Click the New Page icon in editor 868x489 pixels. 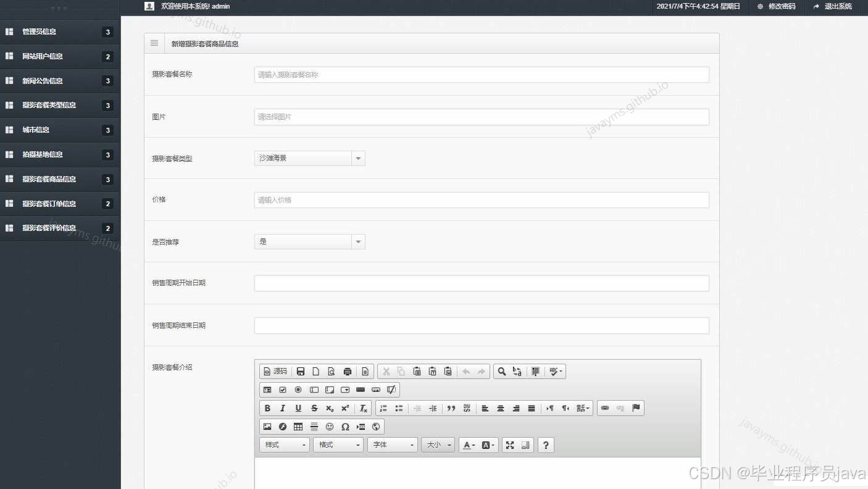click(x=316, y=371)
